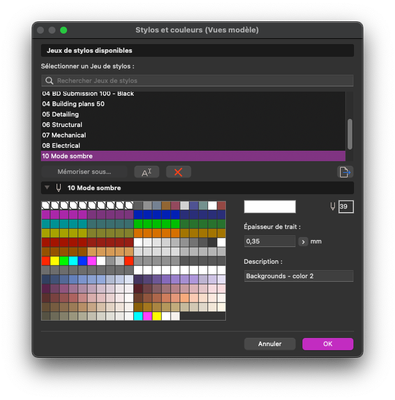The width and height of the screenshot is (395, 400).
Task: Click the green zoom window button
Action: pyautogui.click(x=63, y=30)
